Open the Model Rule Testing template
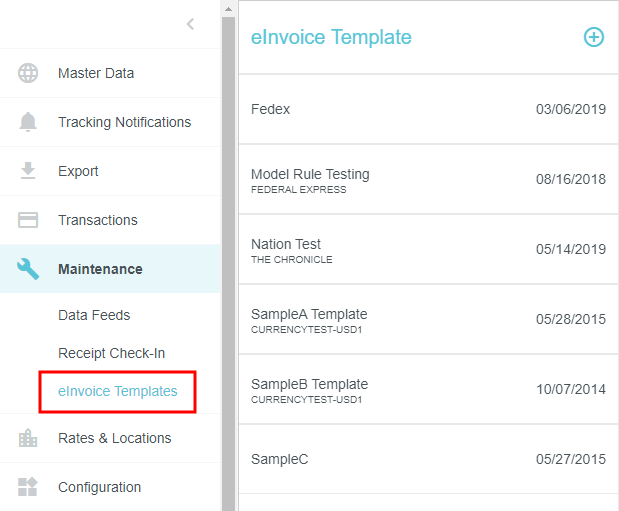Screen dimensions: 619x511 click(427, 179)
